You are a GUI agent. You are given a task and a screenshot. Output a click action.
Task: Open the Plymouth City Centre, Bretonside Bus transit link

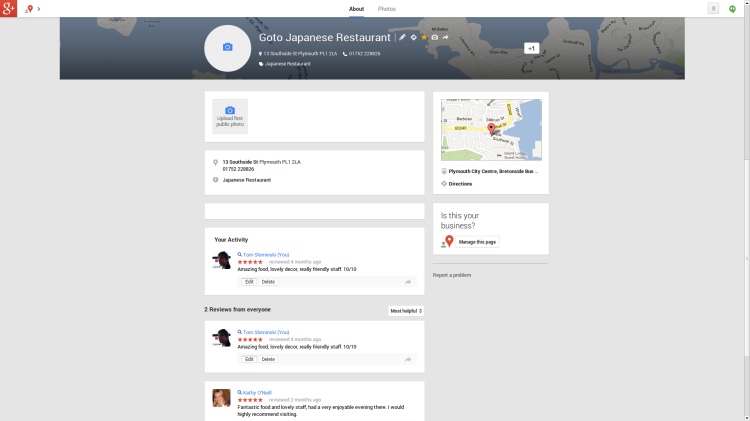[x=493, y=171]
